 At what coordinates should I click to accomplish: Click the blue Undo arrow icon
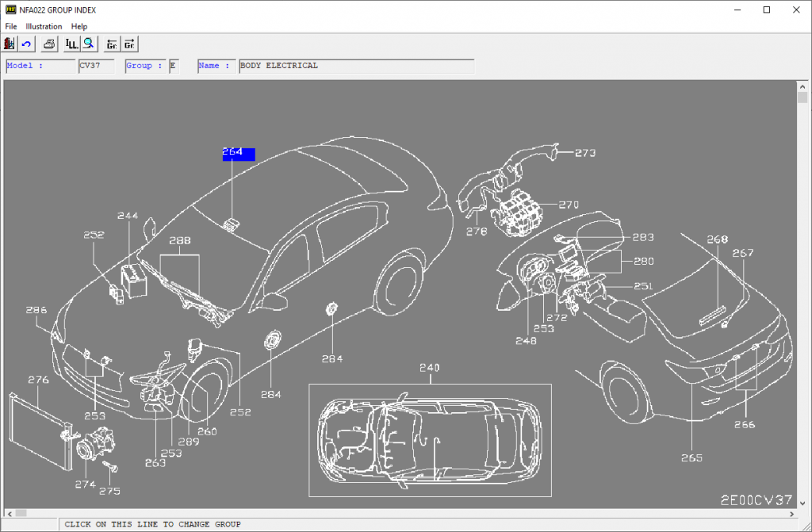click(x=26, y=44)
